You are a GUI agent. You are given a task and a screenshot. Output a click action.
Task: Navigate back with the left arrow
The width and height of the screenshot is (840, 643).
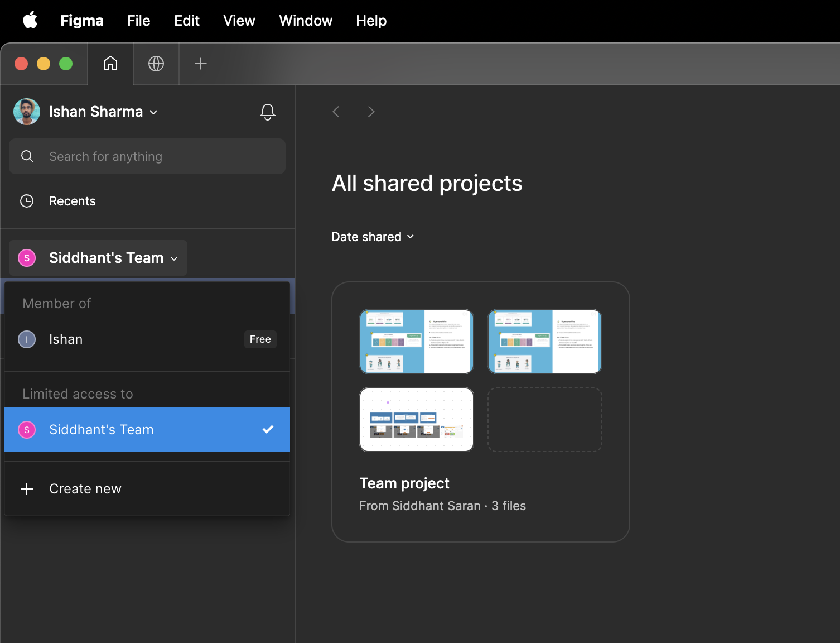336,112
